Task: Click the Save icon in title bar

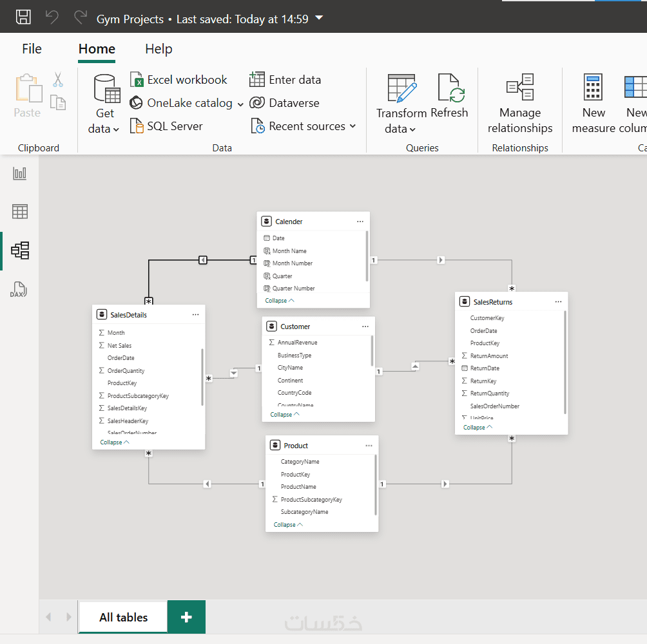Action: click(23, 17)
